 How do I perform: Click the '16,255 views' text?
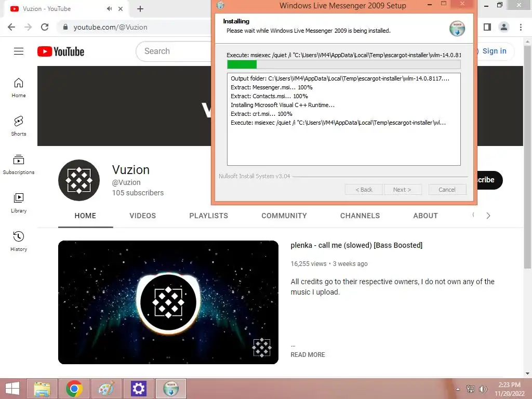(309, 263)
